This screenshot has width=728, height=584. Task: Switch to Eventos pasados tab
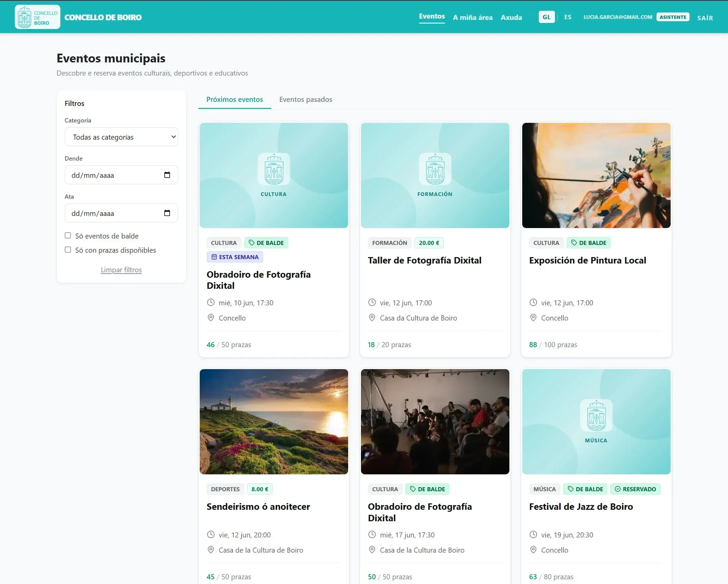click(306, 99)
